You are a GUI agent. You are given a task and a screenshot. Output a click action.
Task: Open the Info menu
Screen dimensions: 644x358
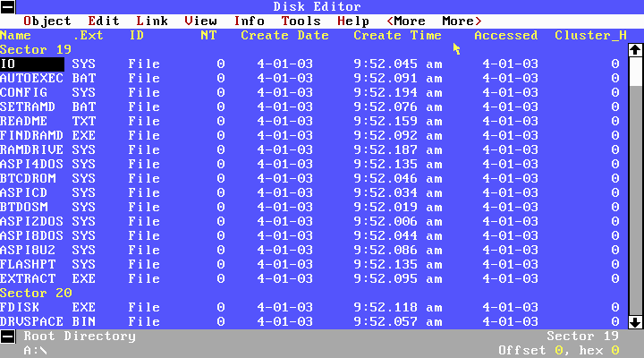click(x=249, y=21)
